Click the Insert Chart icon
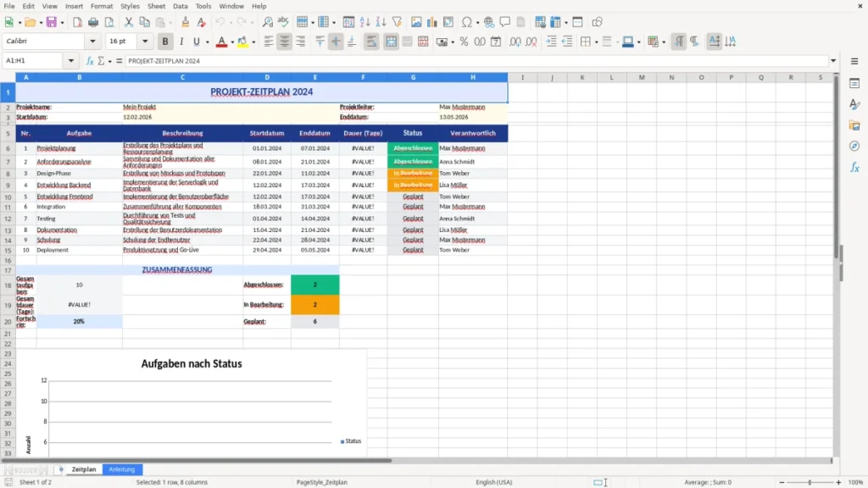868x488 pixels. coord(432,22)
